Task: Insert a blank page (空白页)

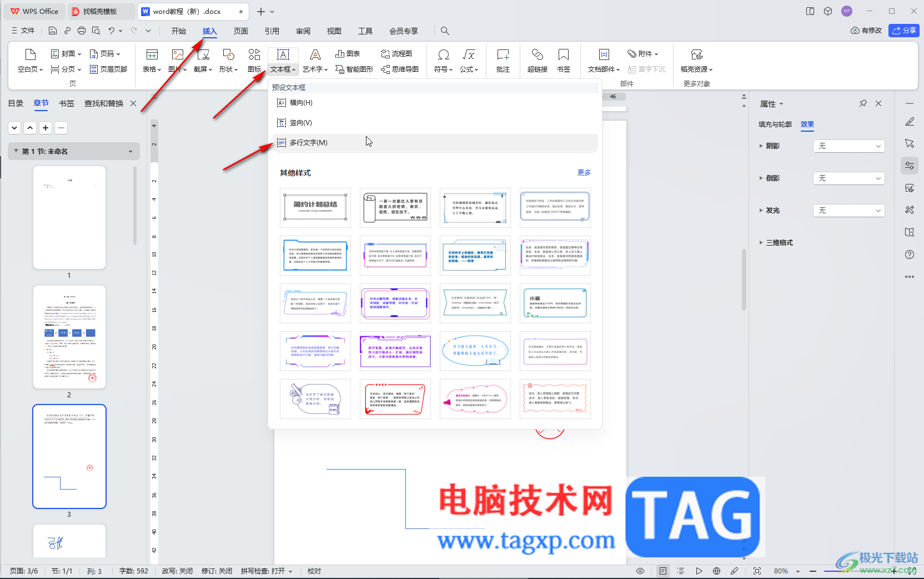Action: tap(31, 61)
